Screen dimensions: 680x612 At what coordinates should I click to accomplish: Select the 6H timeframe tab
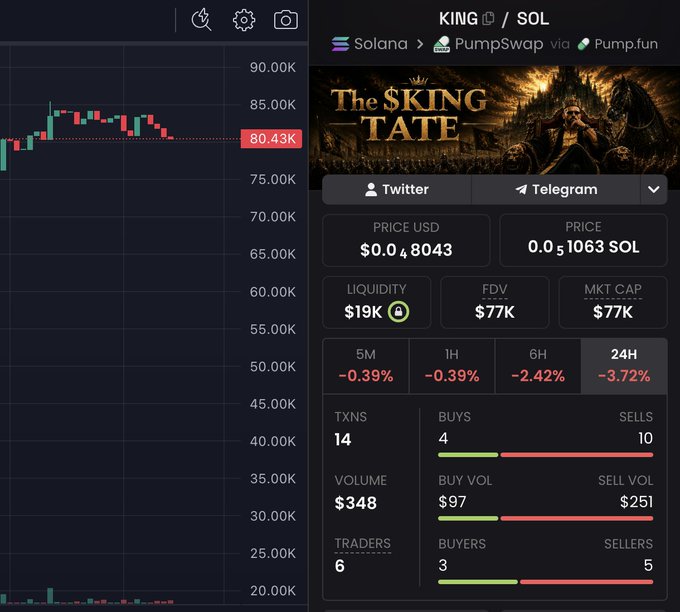538,366
